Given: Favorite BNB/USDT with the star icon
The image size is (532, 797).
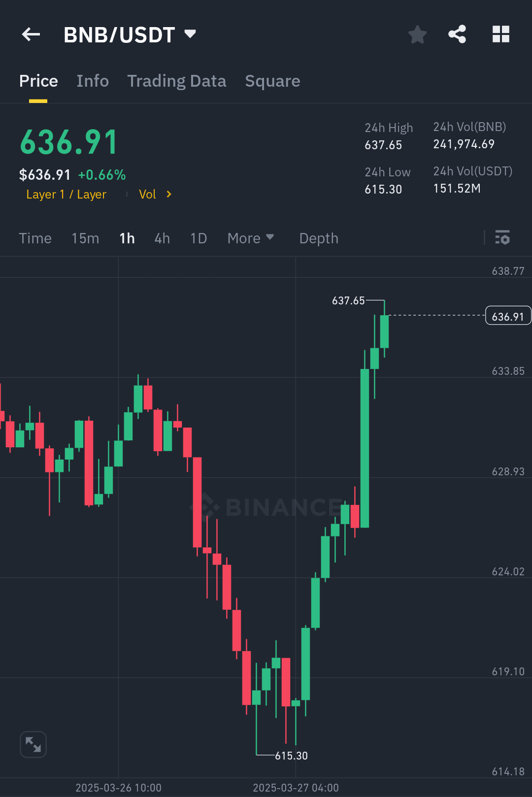Looking at the screenshot, I should tap(417, 34).
